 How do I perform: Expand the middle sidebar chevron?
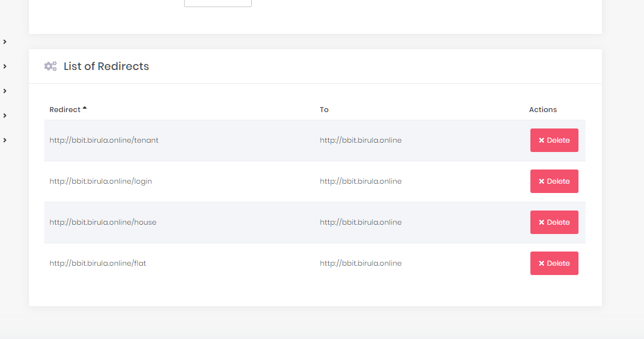[x=5, y=91]
